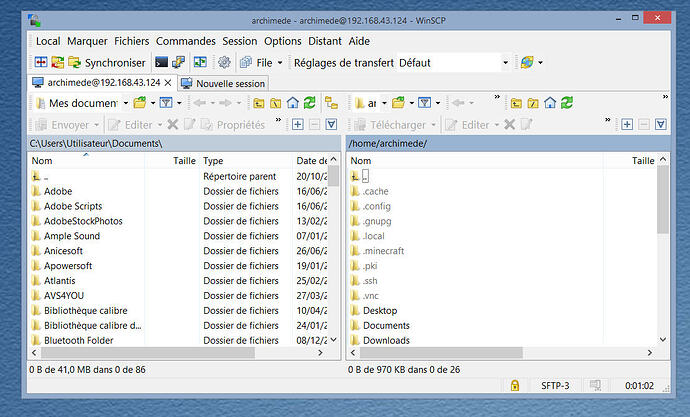Open the console terminal icon
Viewport: 690px width, 417px height.
pos(161,62)
